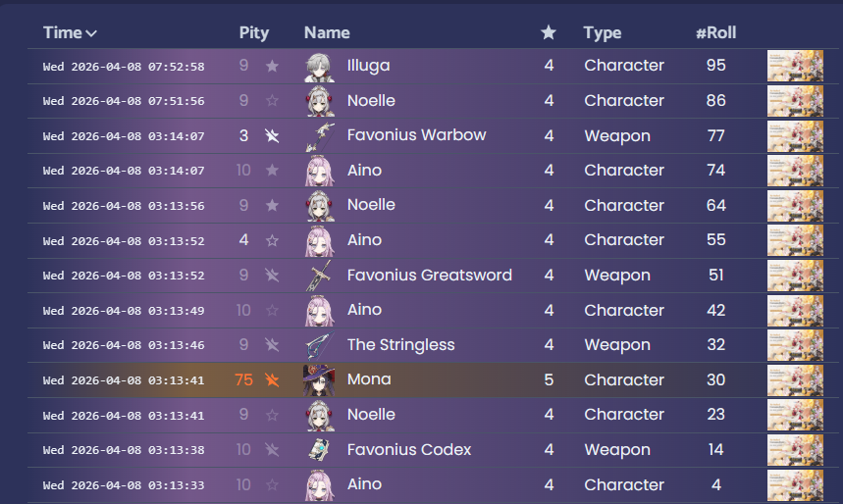
Task: Click the outline star in the roll 86 Noelle row
Action: pos(272,100)
